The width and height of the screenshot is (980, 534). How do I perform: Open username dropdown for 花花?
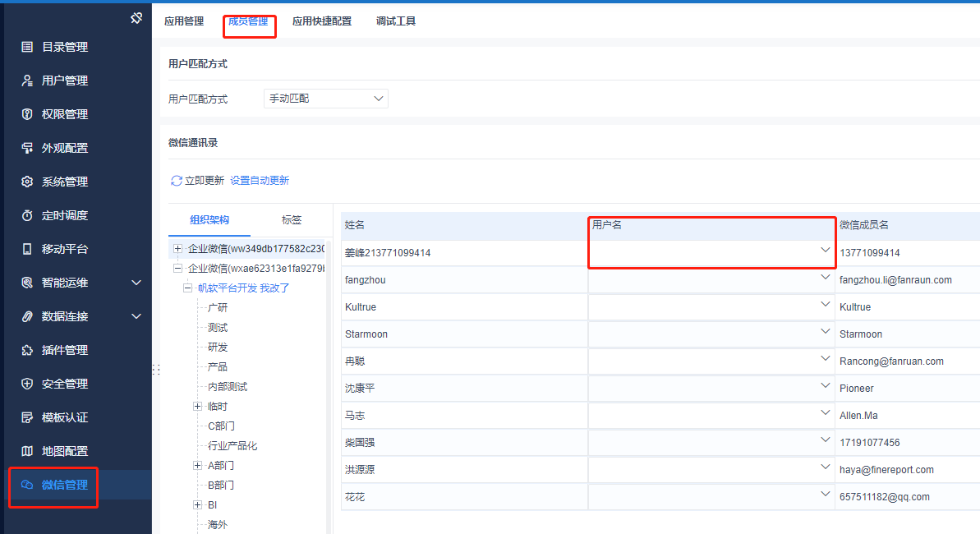(x=825, y=494)
